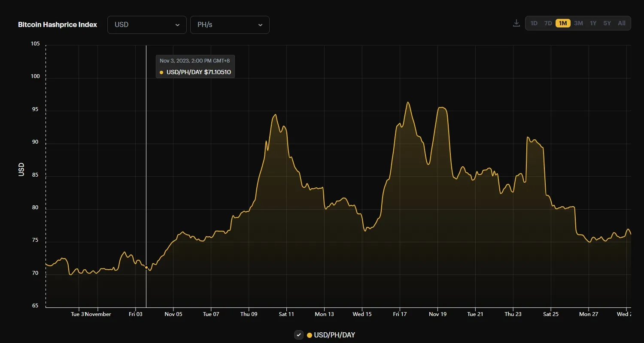
Task: Select the 1Y time range
Action: click(x=593, y=23)
